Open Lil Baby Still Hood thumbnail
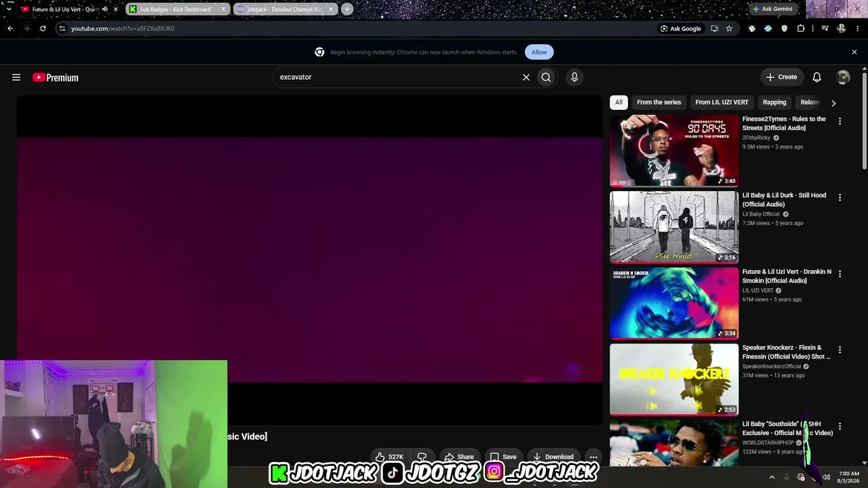This screenshot has height=488, width=868. [x=674, y=227]
